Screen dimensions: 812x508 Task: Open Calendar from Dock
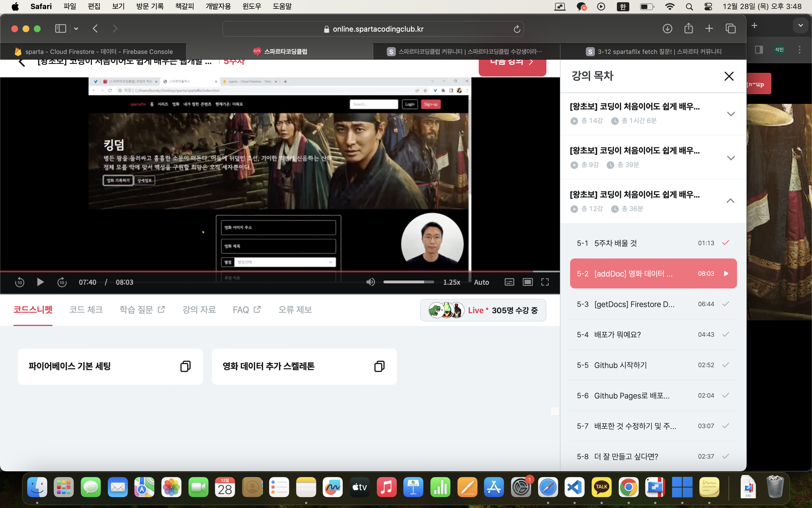(225, 487)
